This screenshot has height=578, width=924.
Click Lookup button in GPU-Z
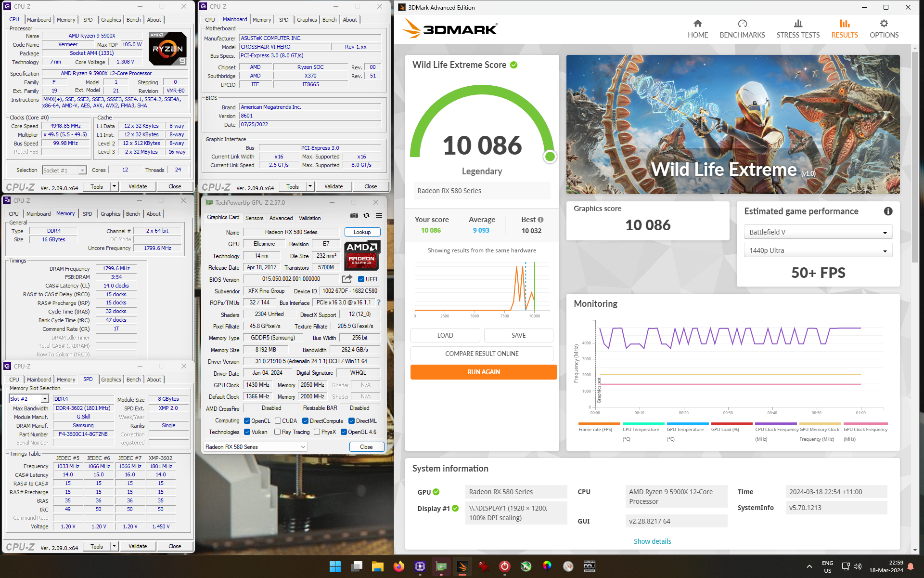pos(362,232)
